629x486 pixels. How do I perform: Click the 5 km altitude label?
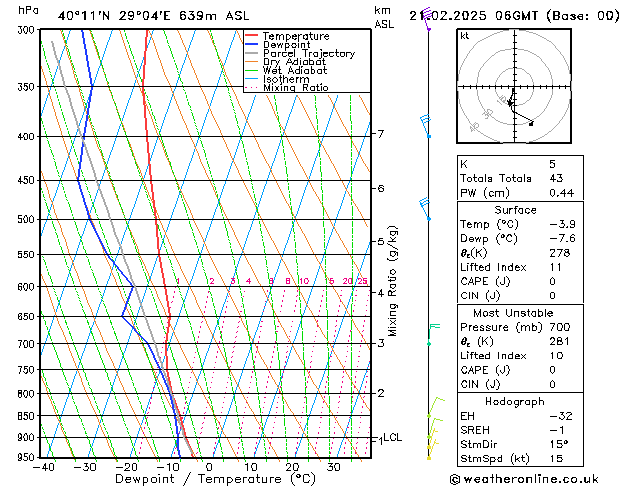[x=380, y=242]
